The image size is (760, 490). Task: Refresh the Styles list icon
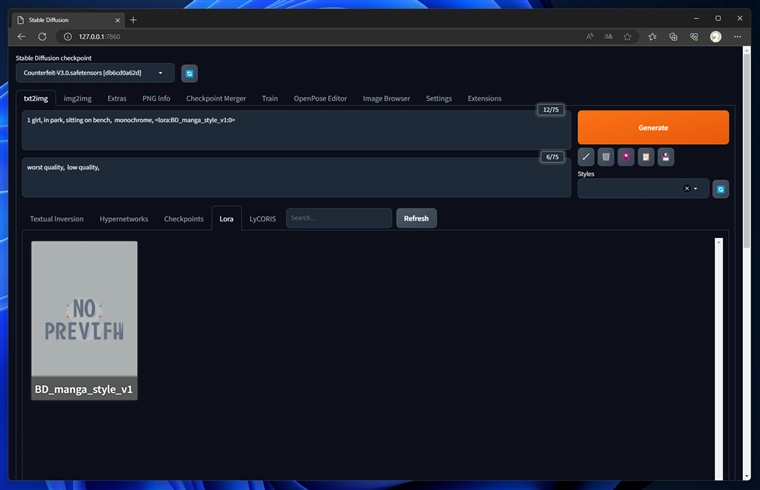(721, 189)
